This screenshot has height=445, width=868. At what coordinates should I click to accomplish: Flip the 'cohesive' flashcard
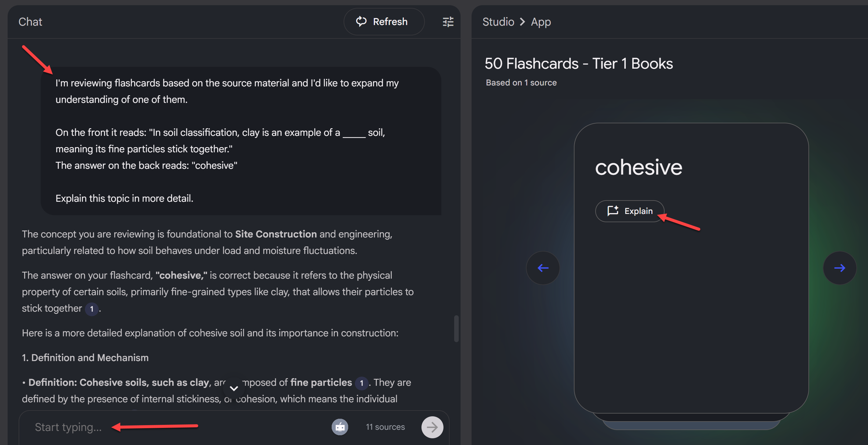(691, 303)
